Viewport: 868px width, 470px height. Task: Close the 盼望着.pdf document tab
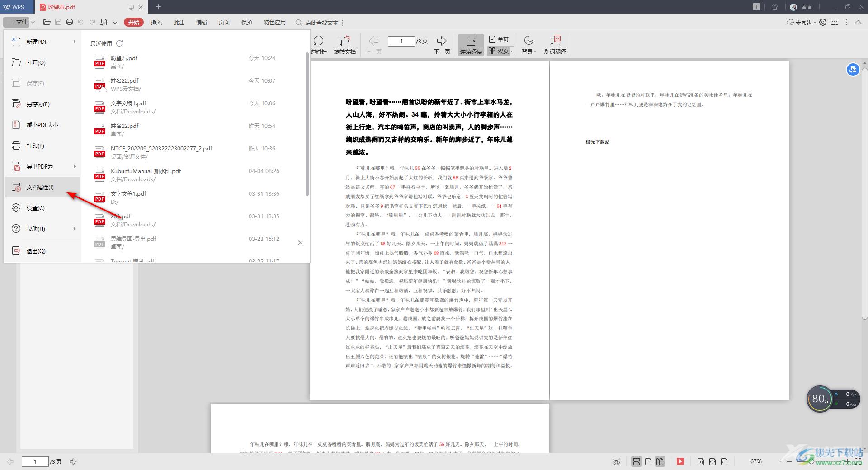[x=141, y=7]
